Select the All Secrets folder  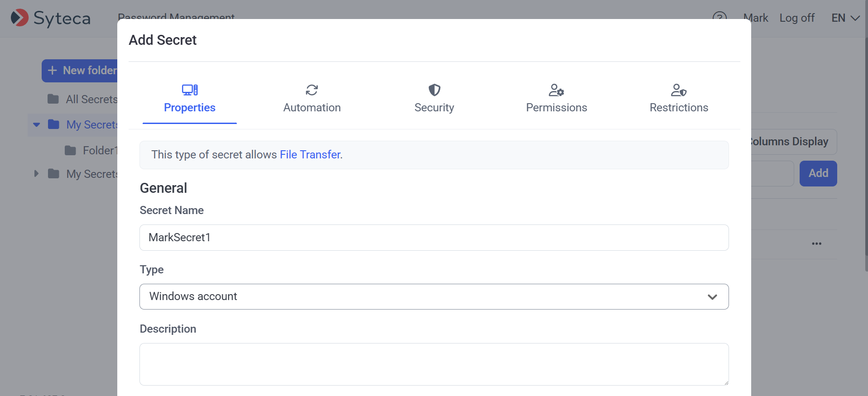tap(91, 99)
